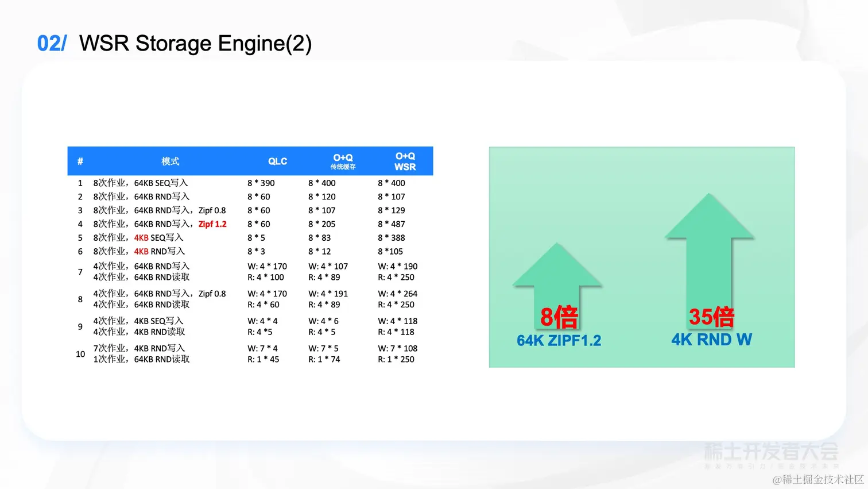The height and width of the screenshot is (489, 868).
Task: Select the "8 * 5" cell
Action: [257, 237]
